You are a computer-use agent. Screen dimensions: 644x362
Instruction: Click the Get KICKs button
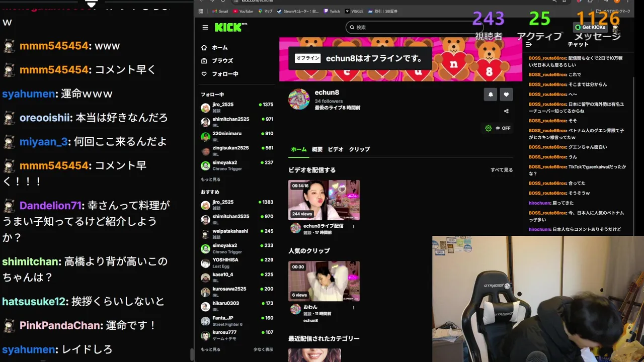[x=591, y=27]
